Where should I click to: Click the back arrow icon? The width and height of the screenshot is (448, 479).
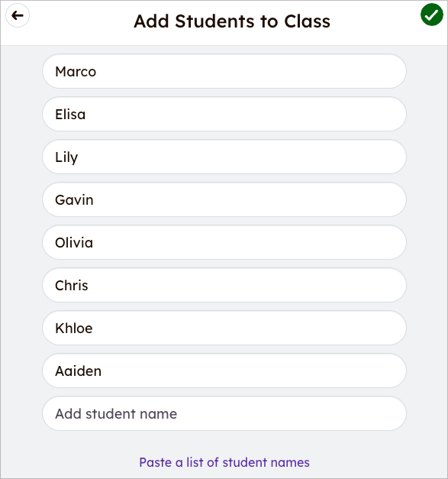pyautogui.click(x=18, y=15)
